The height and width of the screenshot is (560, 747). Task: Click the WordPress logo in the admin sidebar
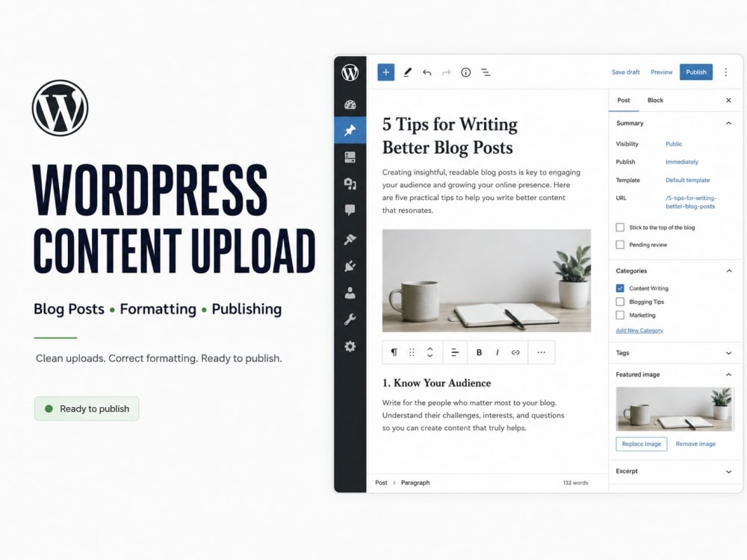[350, 72]
